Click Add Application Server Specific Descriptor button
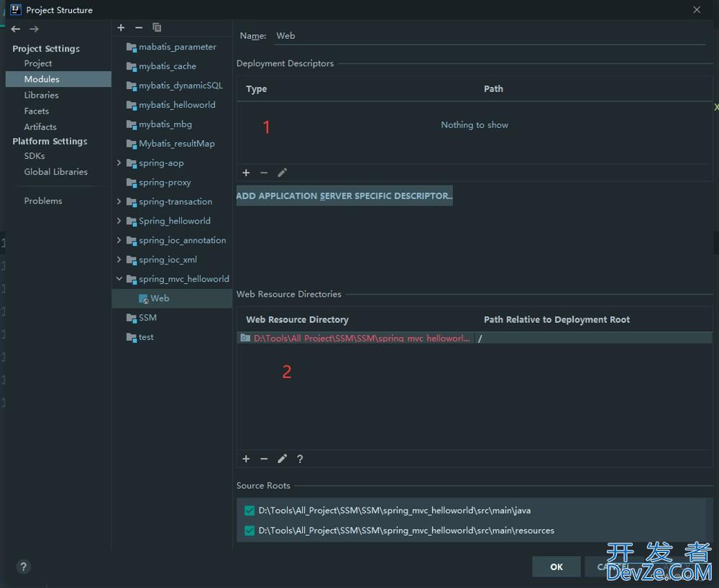The width and height of the screenshot is (719, 588). (344, 196)
